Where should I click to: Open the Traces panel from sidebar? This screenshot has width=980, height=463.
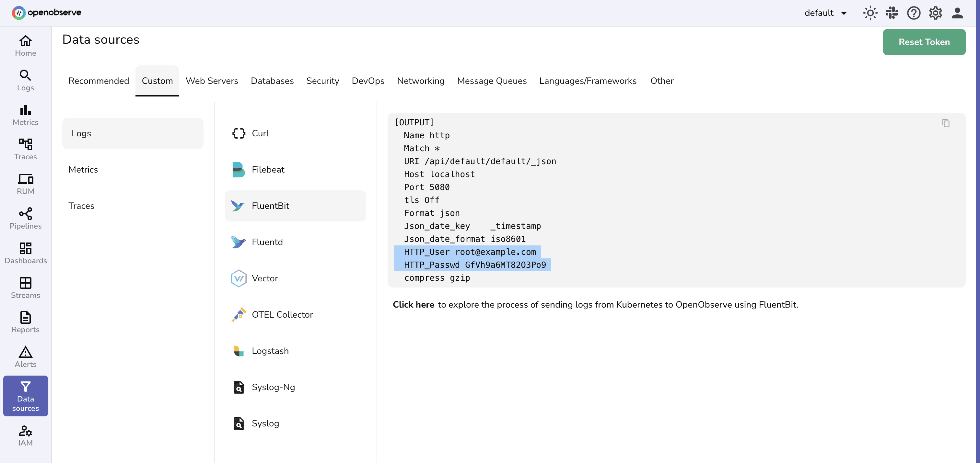pyautogui.click(x=25, y=149)
